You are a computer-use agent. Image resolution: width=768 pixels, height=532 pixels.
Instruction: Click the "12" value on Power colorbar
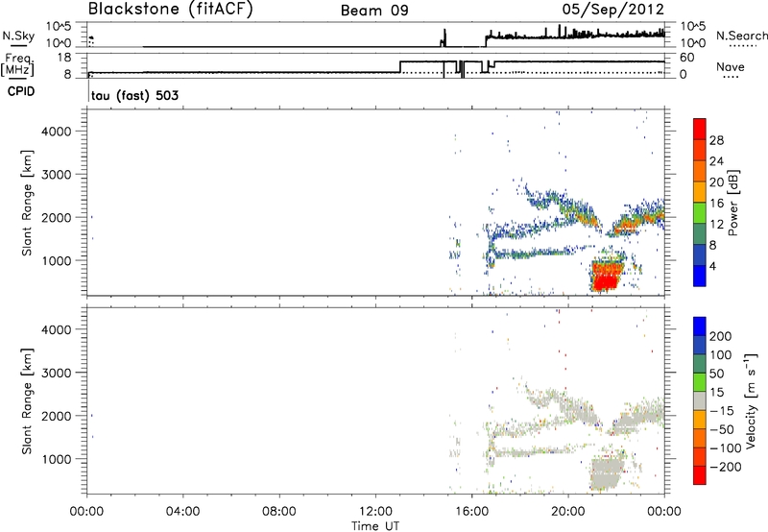click(716, 225)
